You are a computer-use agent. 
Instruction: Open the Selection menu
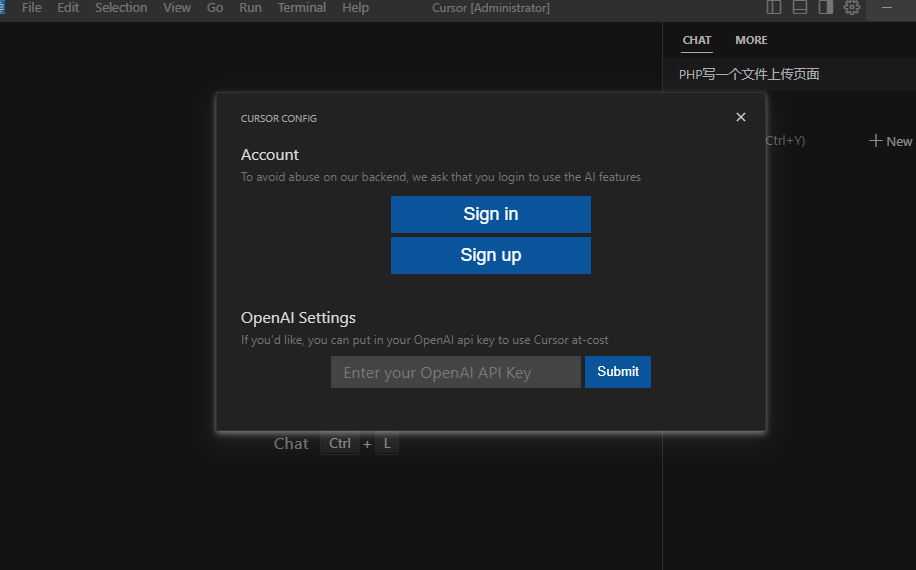121,8
